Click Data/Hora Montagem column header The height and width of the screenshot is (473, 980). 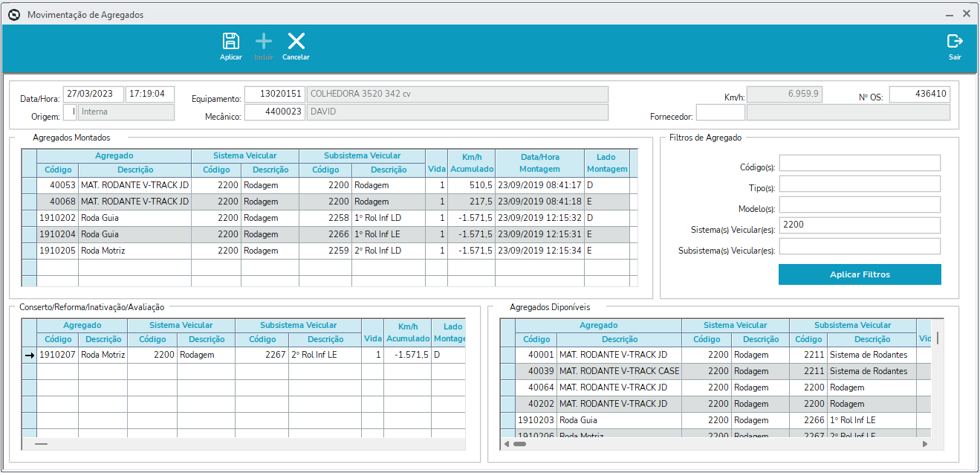coord(539,163)
